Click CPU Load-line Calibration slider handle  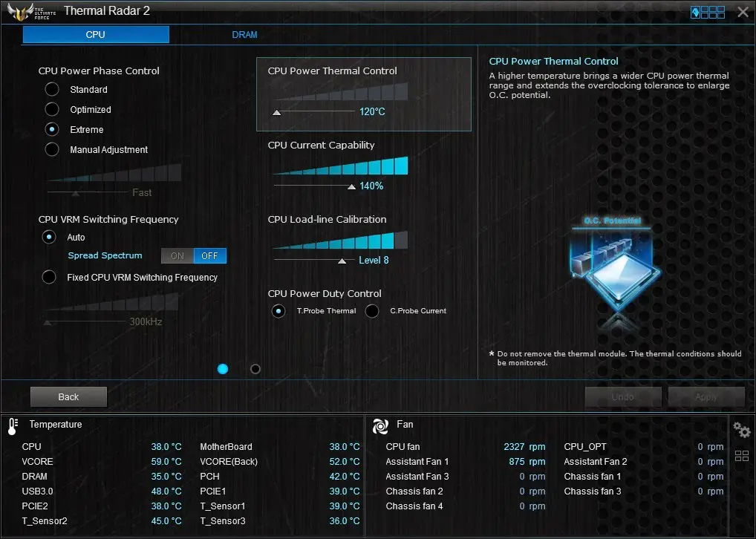342,261
